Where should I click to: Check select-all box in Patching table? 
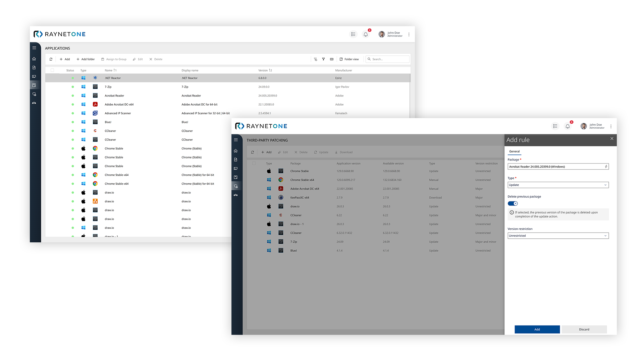254,163
